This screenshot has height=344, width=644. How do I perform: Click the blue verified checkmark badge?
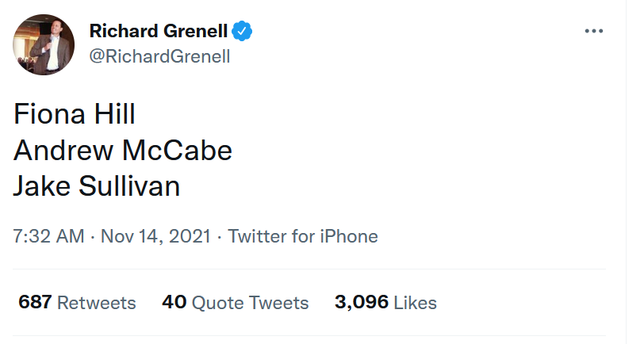[242, 31]
